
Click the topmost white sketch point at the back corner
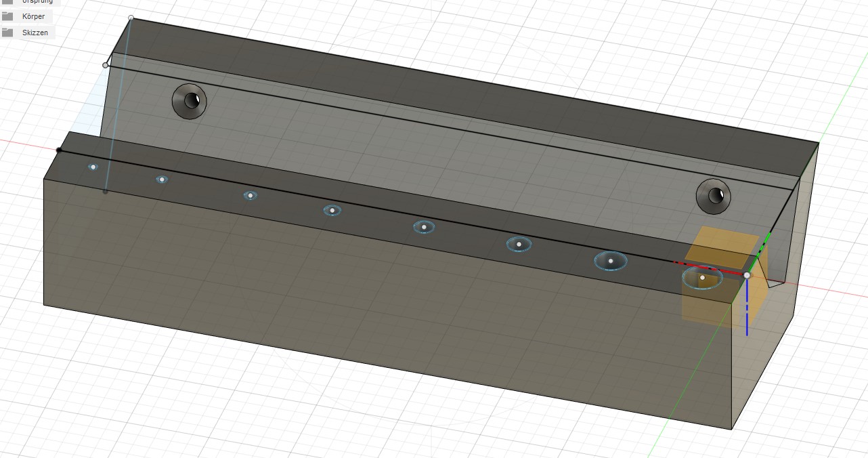[x=131, y=18]
